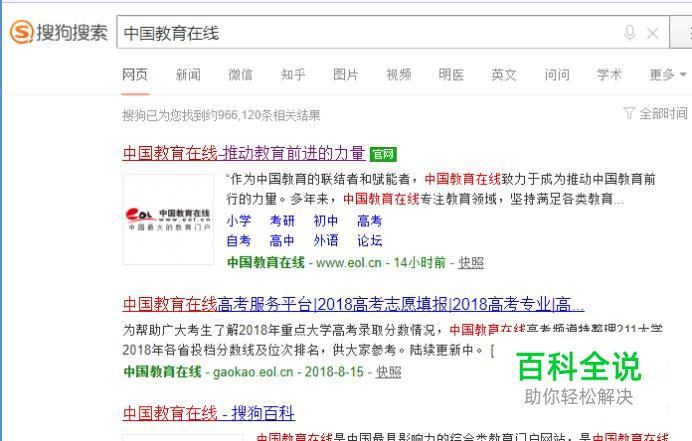Open the 中国教育在线 - 搜狗百科 result
This screenshot has height=441, width=692.
point(209,413)
